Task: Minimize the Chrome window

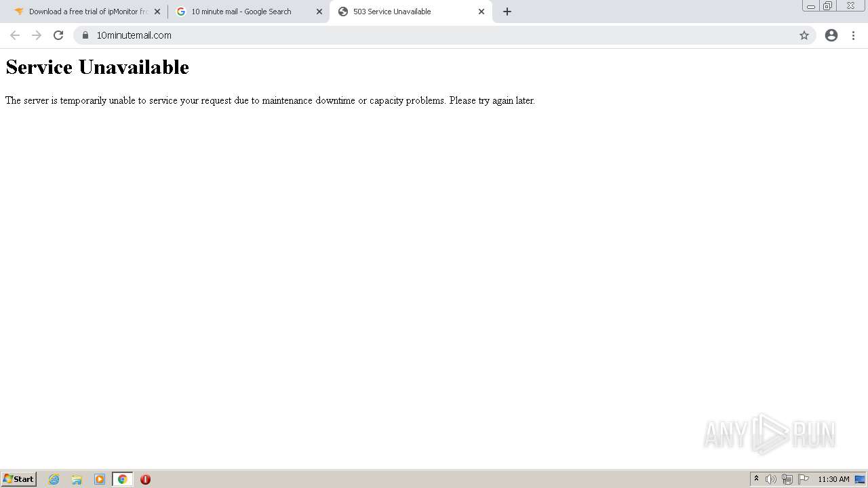Action: pyautogui.click(x=811, y=6)
